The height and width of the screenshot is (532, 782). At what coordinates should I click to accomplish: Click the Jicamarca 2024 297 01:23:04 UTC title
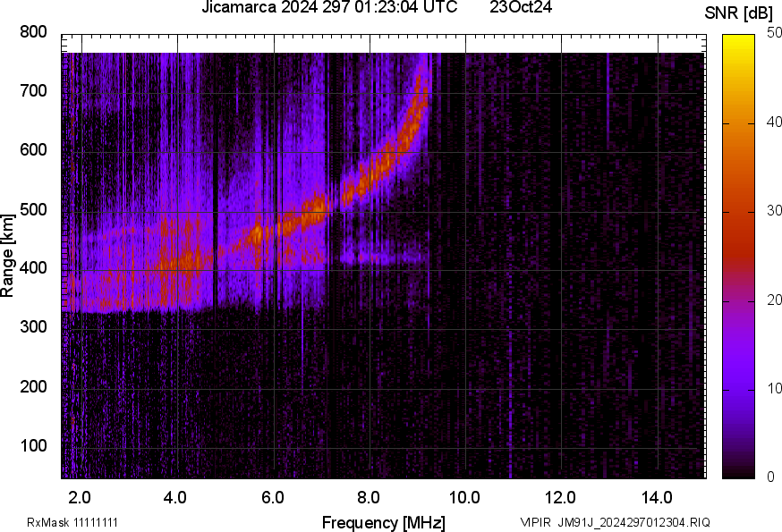[329, 7]
